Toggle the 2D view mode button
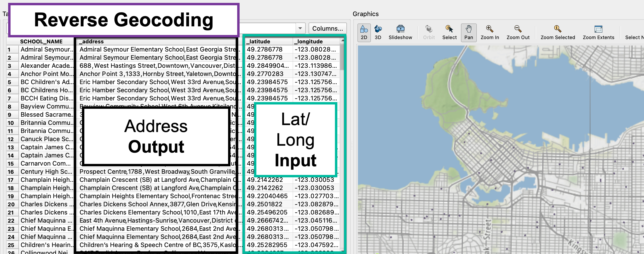The height and width of the screenshot is (254, 644). point(364,32)
